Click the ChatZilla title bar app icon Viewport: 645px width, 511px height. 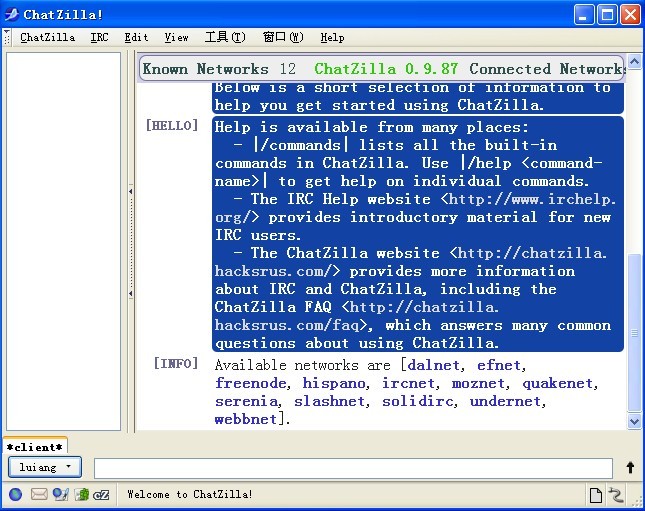pyautogui.click(x=11, y=14)
